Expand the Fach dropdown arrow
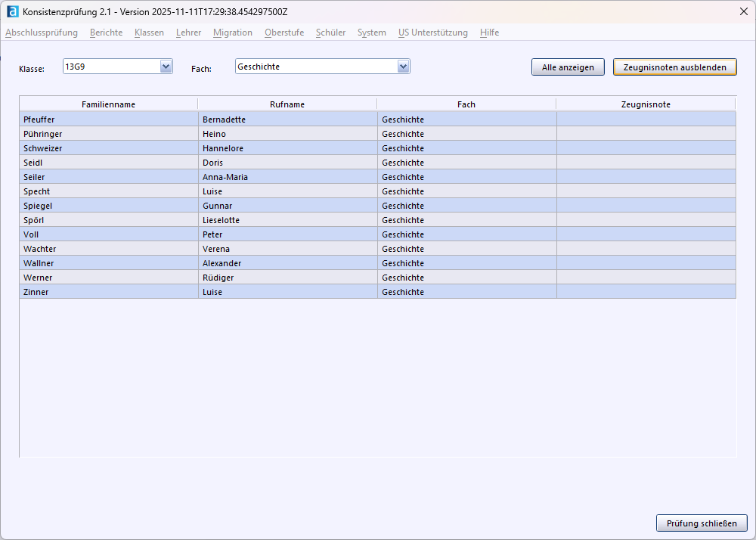The width and height of the screenshot is (756, 540). point(404,67)
